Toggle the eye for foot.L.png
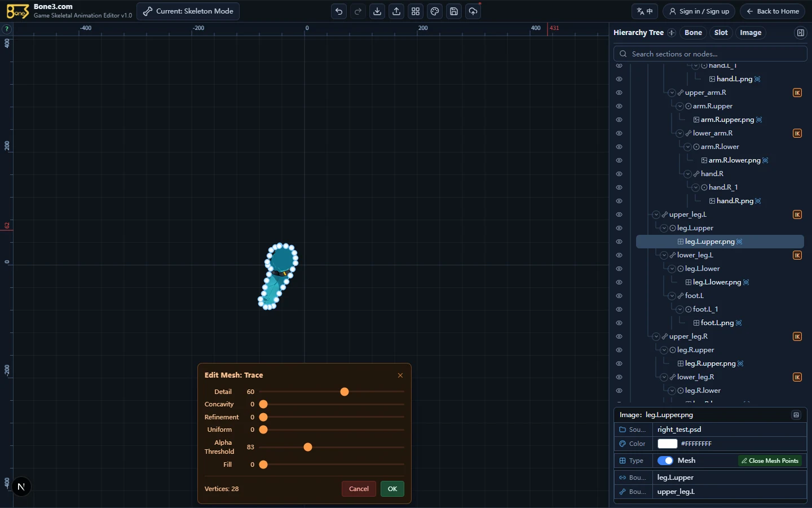 pos(619,323)
